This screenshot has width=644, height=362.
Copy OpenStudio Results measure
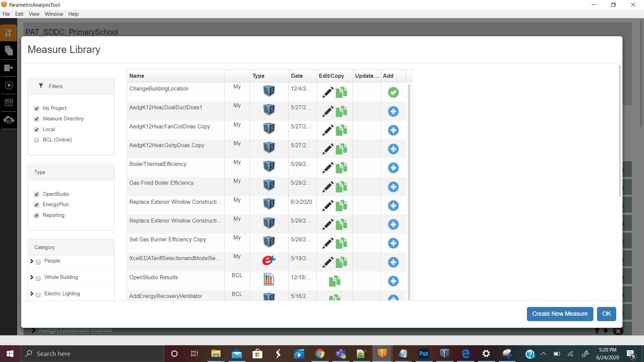(x=334, y=281)
